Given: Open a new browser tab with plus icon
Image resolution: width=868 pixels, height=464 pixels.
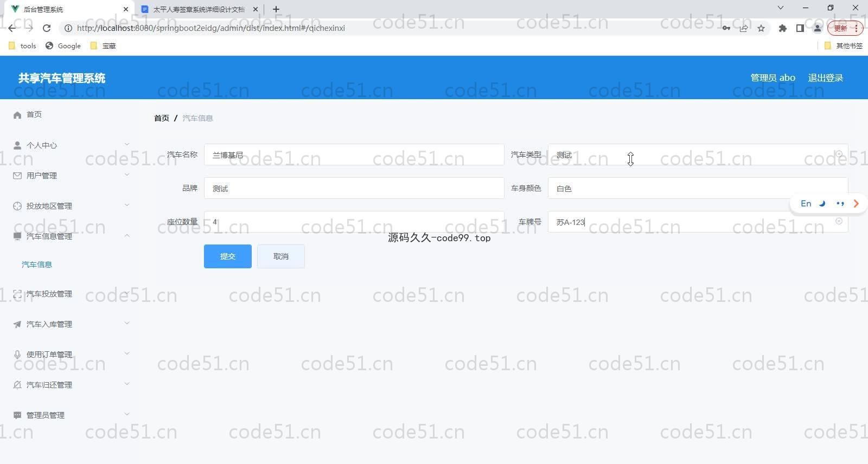Looking at the screenshot, I should pyautogui.click(x=276, y=9).
